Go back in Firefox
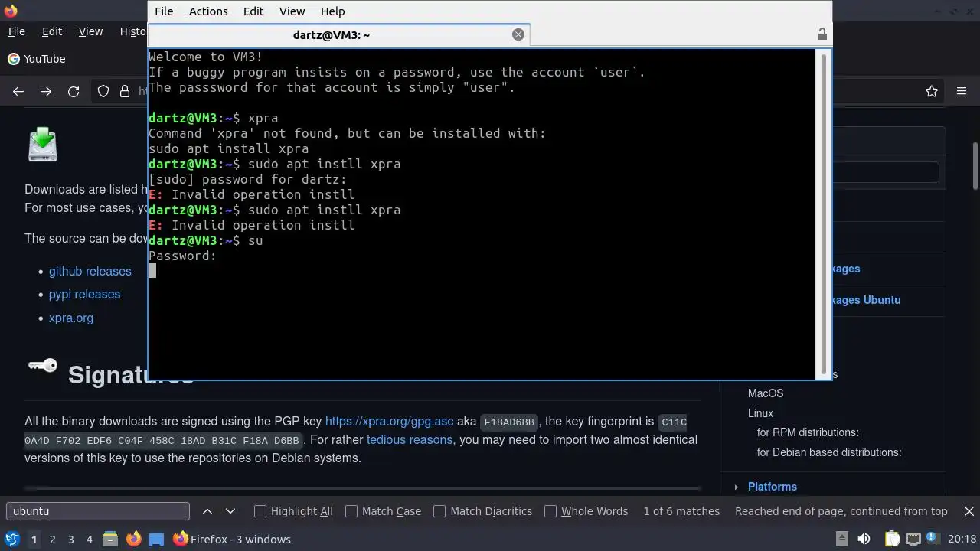The width and height of the screenshot is (980, 551). point(18,92)
